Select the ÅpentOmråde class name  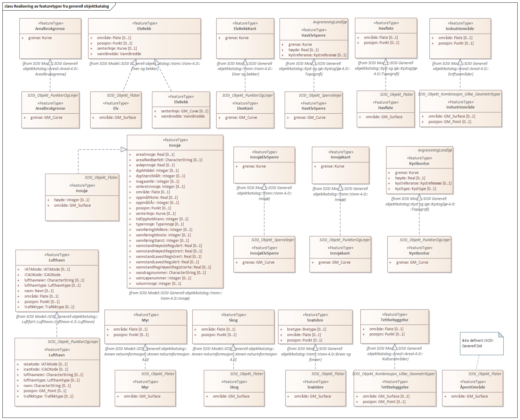coord(472,387)
